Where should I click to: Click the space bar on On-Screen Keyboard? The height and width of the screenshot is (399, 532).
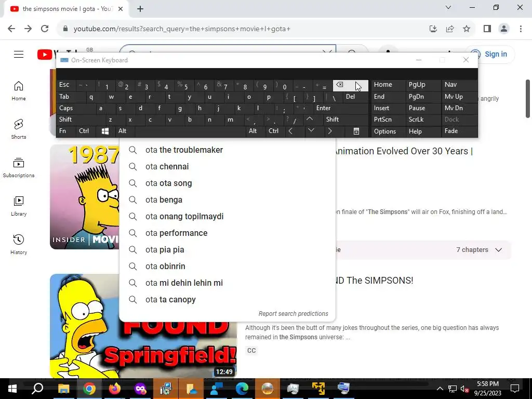[x=190, y=131]
